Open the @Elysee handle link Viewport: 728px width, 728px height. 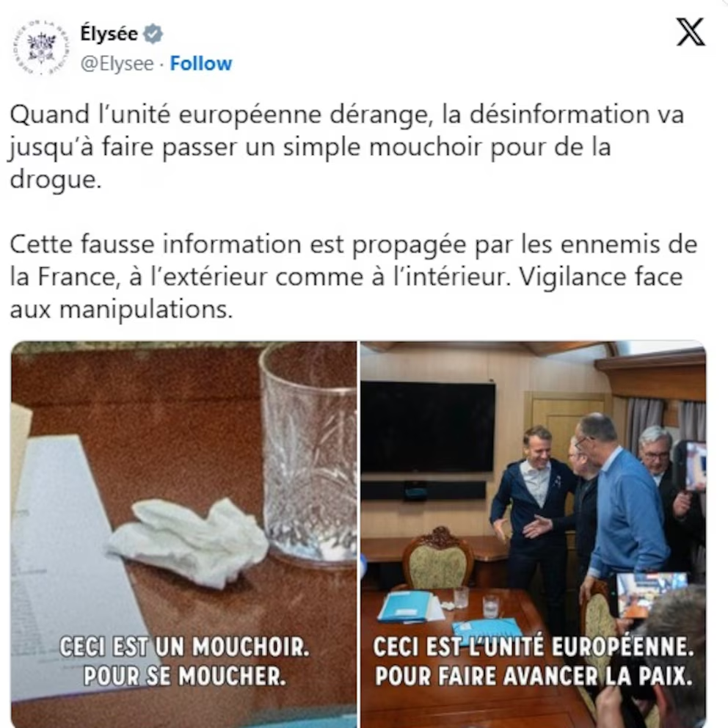click(117, 64)
